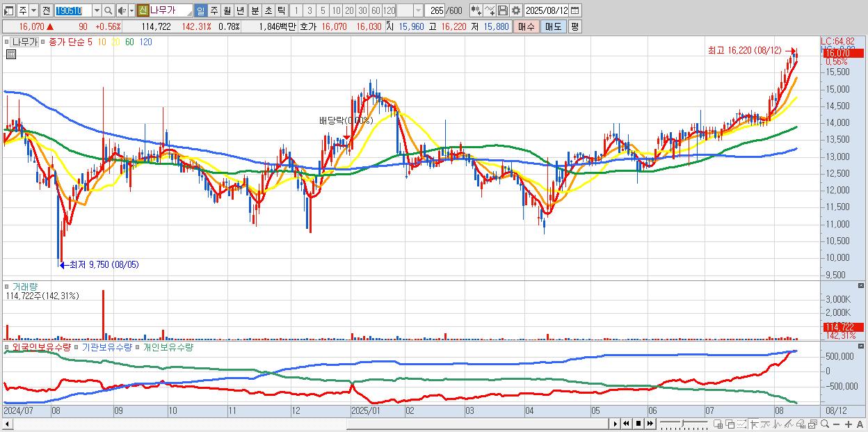Click the trend line drawing icon
This screenshot has height=432, width=868.
click(x=766, y=424)
